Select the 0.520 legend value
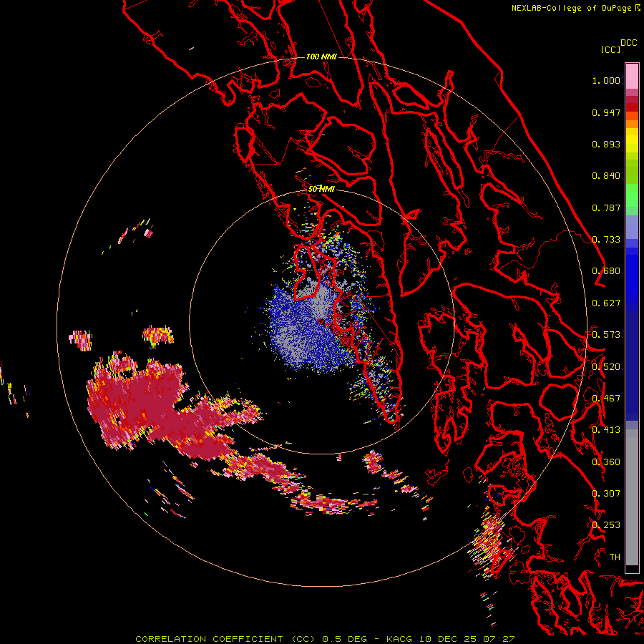644x644 pixels. pos(606,367)
